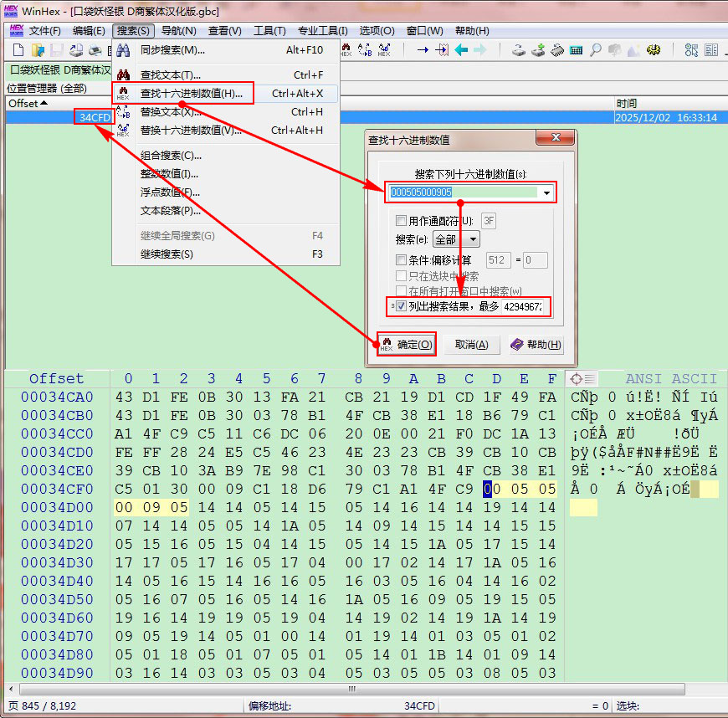Image resolution: width=728 pixels, height=718 pixels.
Task: Click the WinHex icon left of 文件 menu
Action: pyautogui.click(x=16, y=31)
